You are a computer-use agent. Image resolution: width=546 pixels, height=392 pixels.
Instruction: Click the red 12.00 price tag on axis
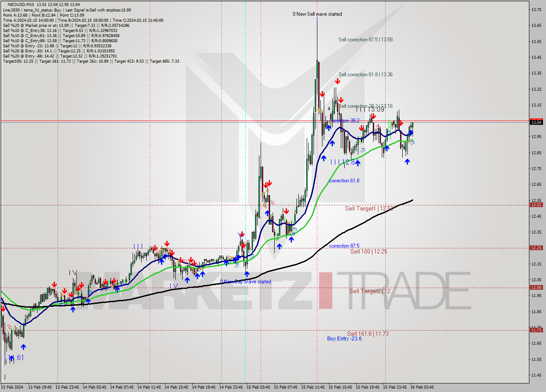[536, 288]
